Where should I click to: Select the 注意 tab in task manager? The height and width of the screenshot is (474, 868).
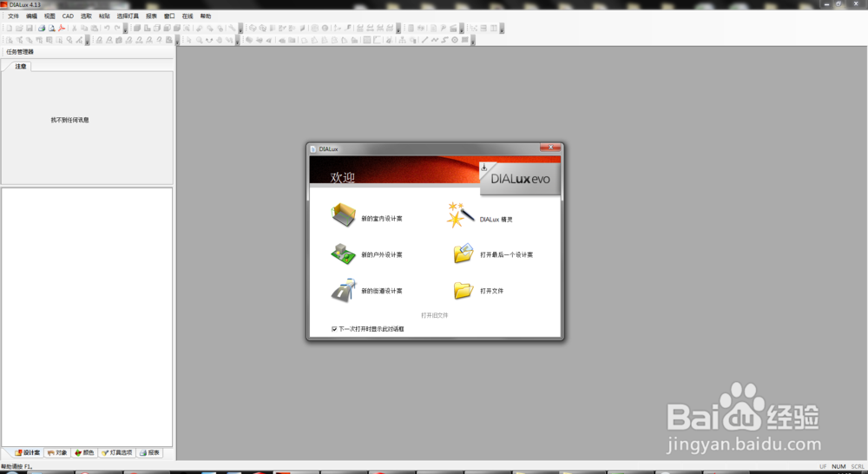pyautogui.click(x=21, y=66)
